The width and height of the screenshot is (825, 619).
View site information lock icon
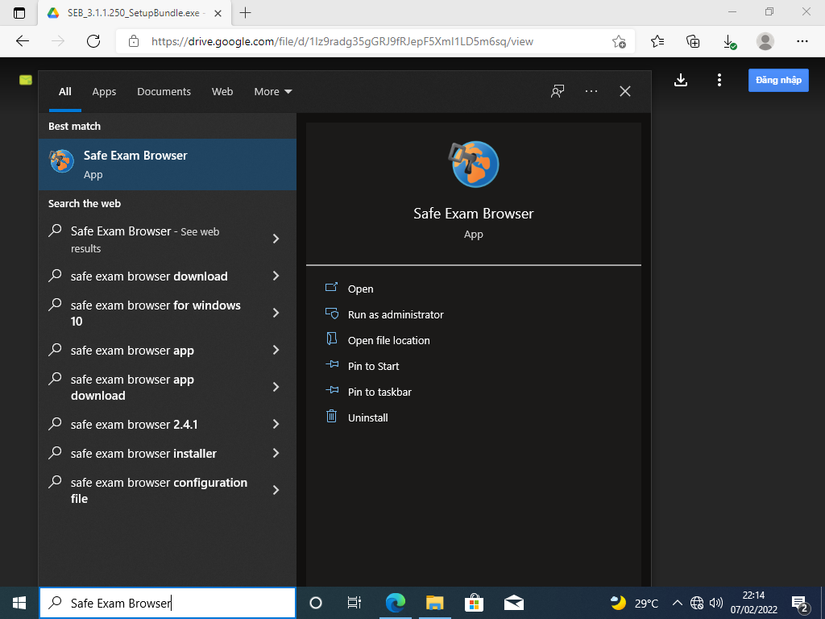134,41
